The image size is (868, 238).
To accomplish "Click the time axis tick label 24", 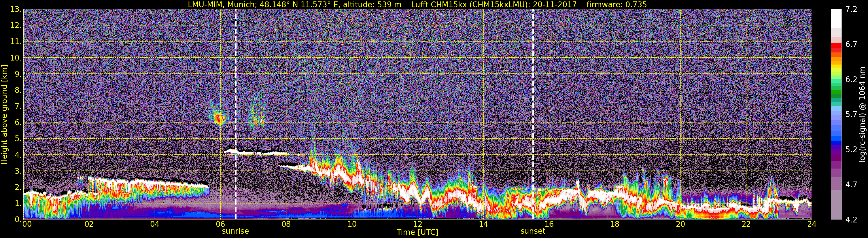I will 811,224.
